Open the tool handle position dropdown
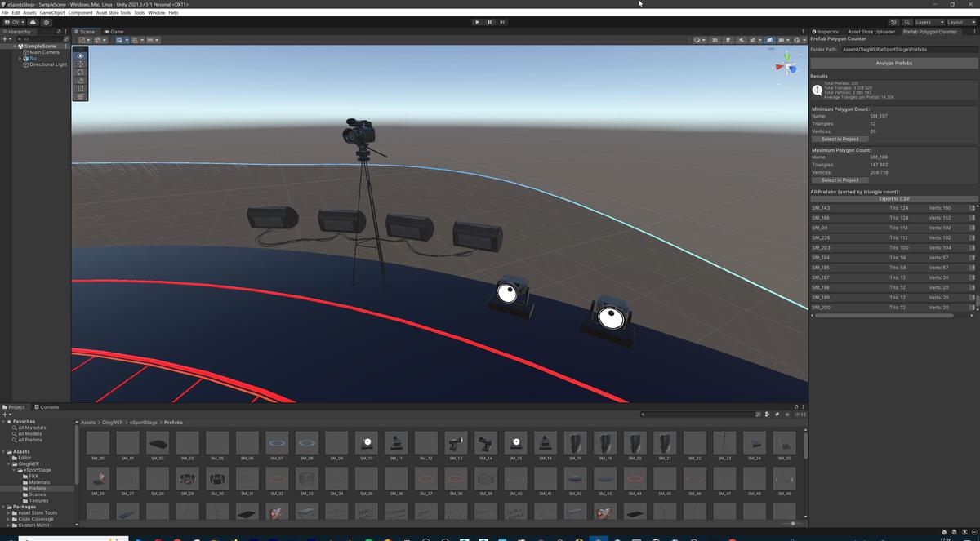 [x=85, y=39]
